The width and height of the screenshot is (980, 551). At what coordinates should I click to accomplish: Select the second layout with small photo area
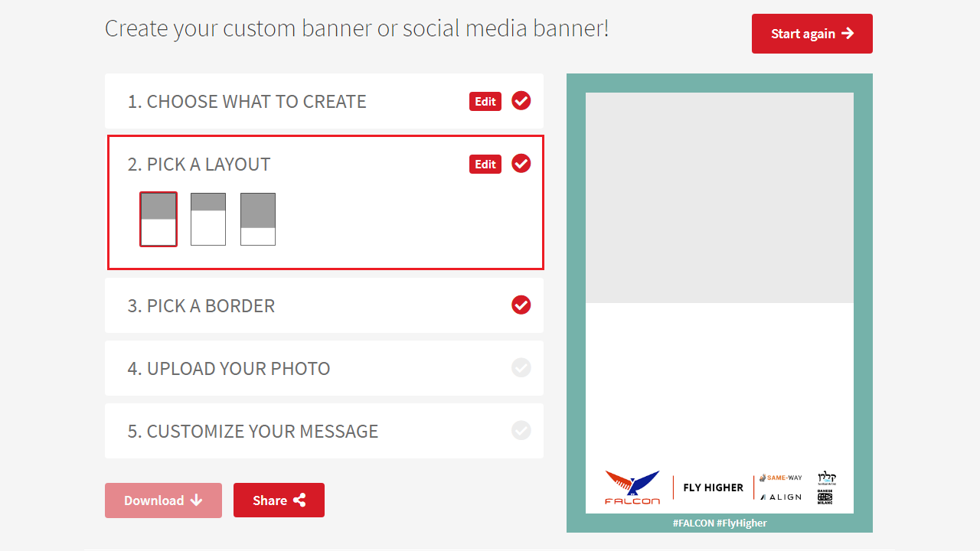208,220
